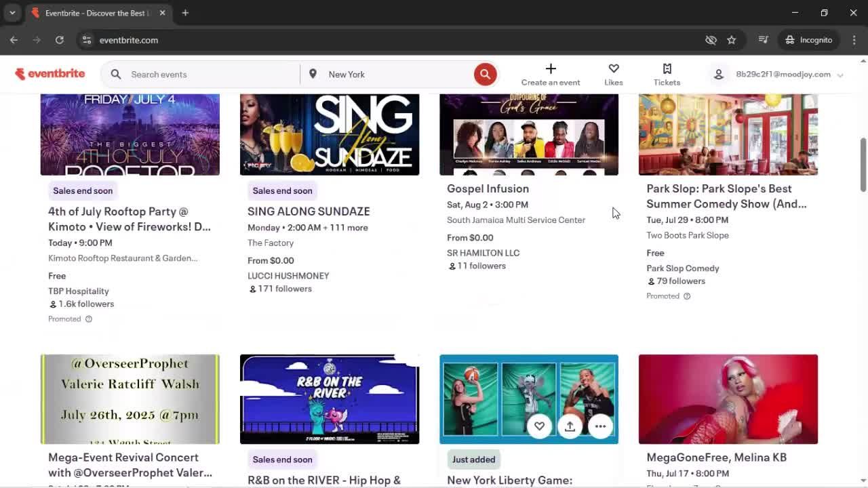Open Tickets icon in header

coord(667,68)
